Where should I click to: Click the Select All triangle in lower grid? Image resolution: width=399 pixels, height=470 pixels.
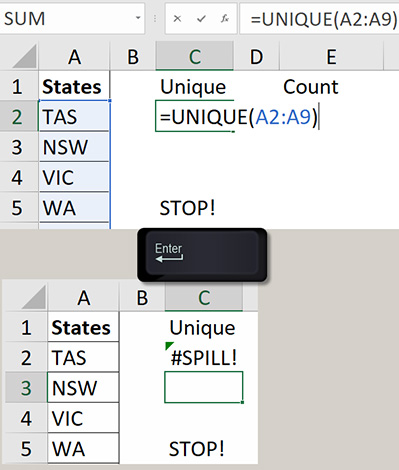[33, 297]
